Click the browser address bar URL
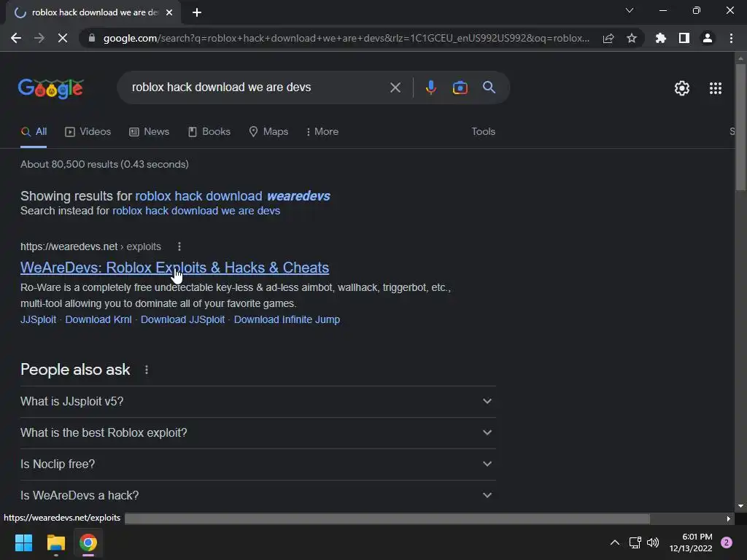Image resolution: width=747 pixels, height=560 pixels. (346, 38)
